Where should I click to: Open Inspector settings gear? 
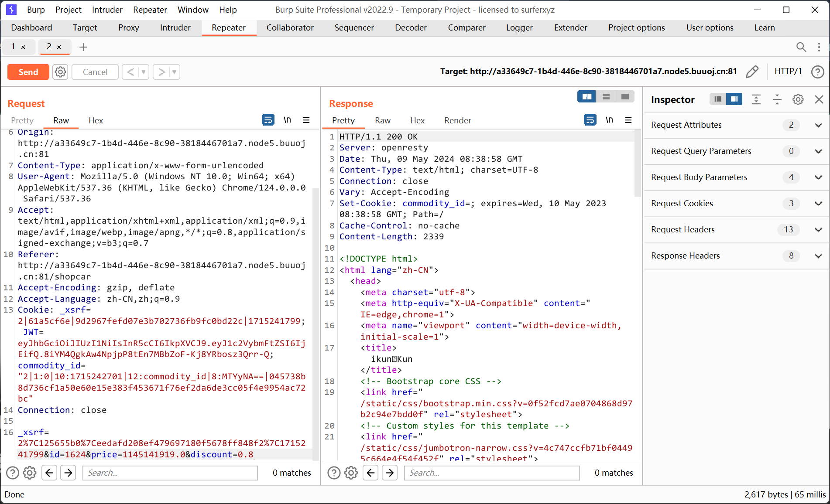(798, 99)
